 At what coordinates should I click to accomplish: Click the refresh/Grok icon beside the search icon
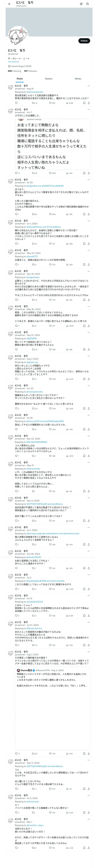click(x=81, y=4)
